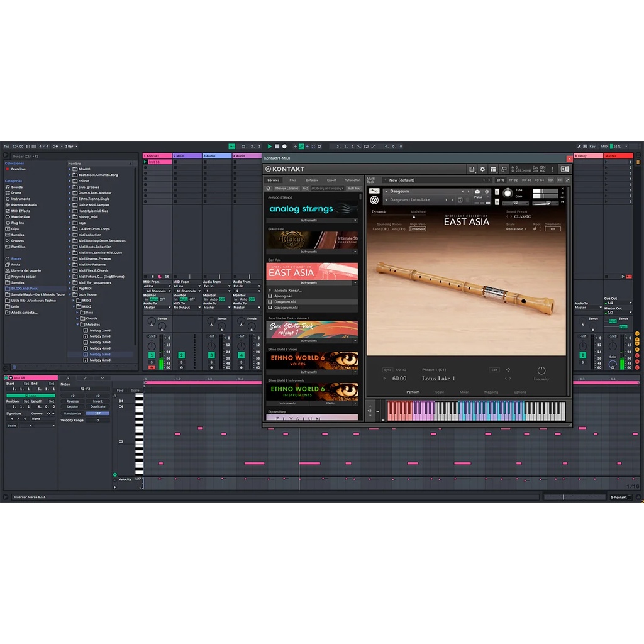Toggle track 3 Audio activator button

pos(211,355)
